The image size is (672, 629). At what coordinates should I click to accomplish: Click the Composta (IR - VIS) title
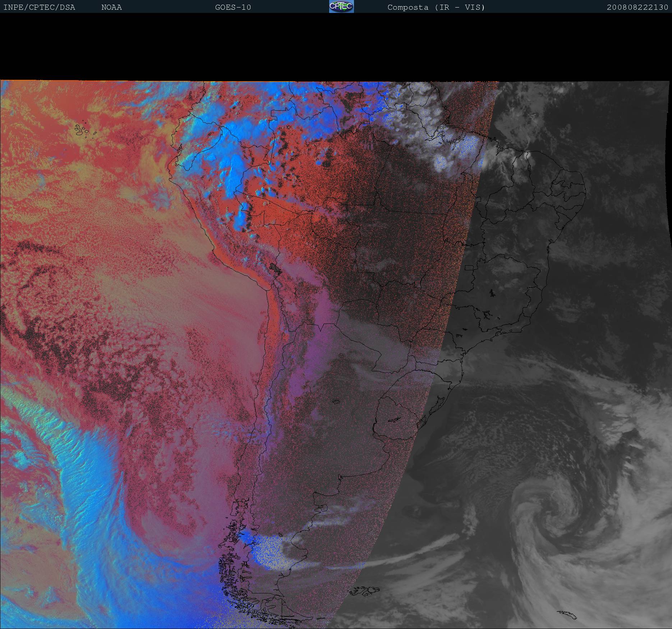pyautogui.click(x=436, y=7)
